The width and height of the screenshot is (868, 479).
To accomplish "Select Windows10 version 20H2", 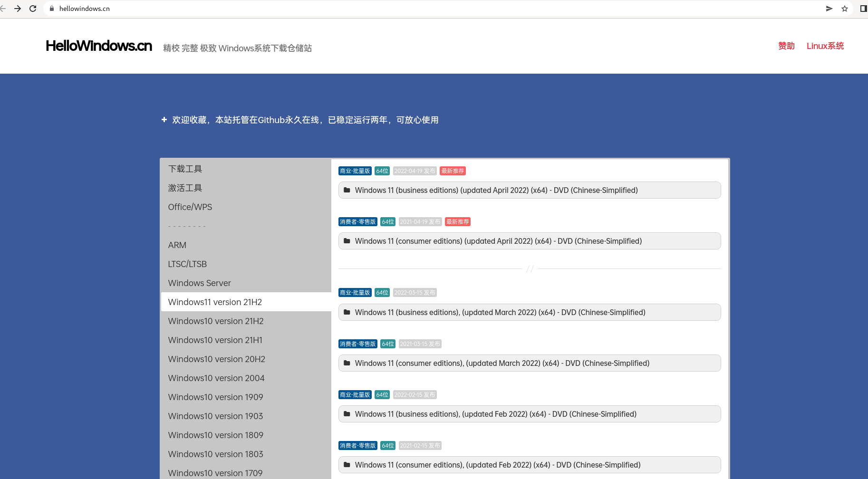I will 246,359.
